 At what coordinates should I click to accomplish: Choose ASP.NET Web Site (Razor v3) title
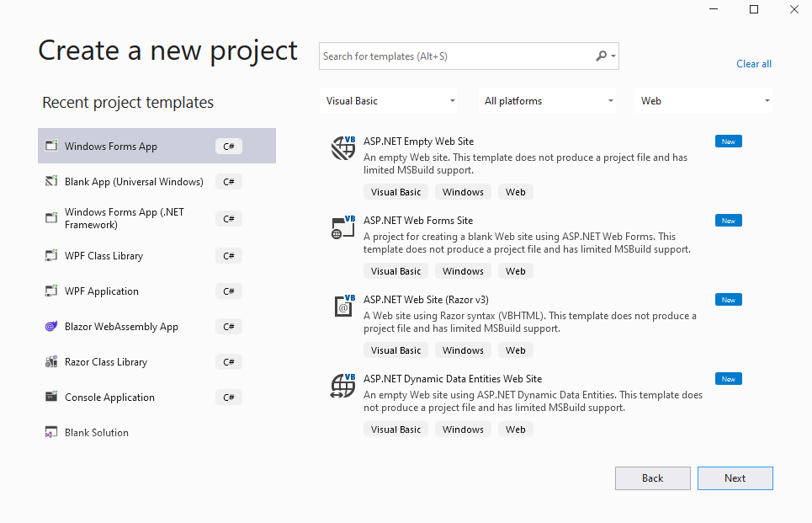426,300
